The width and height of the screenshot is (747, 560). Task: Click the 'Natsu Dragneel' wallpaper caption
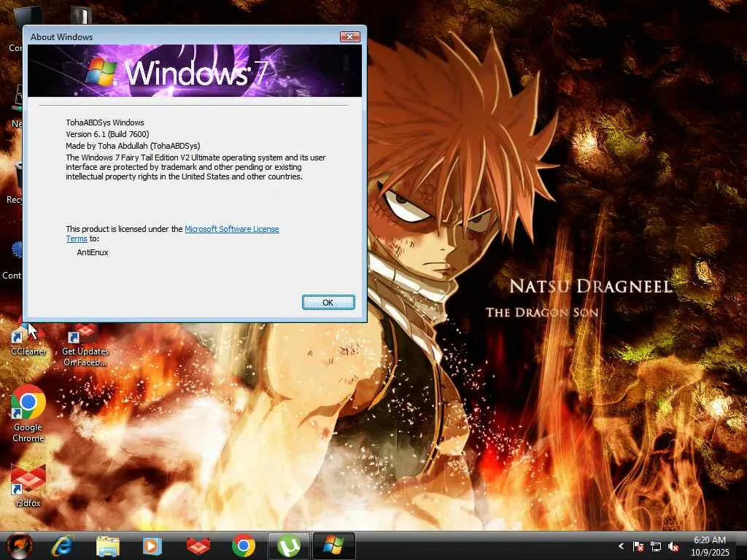(x=591, y=286)
